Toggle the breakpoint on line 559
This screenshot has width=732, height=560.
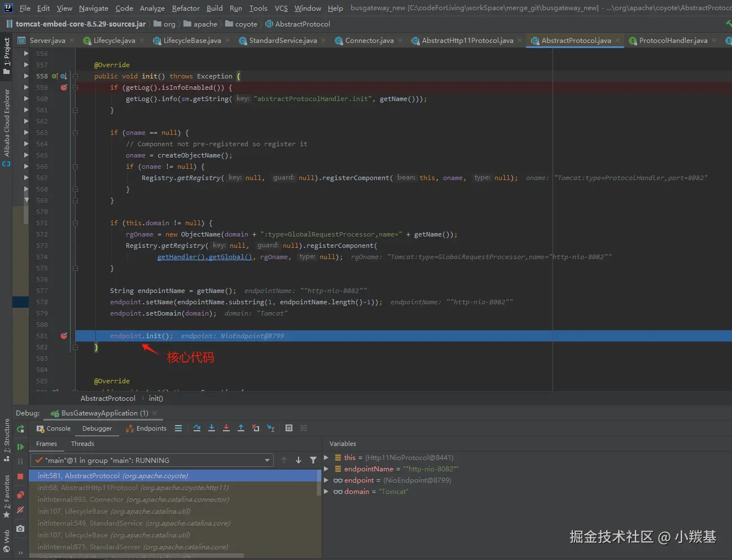click(x=64, y=88)
